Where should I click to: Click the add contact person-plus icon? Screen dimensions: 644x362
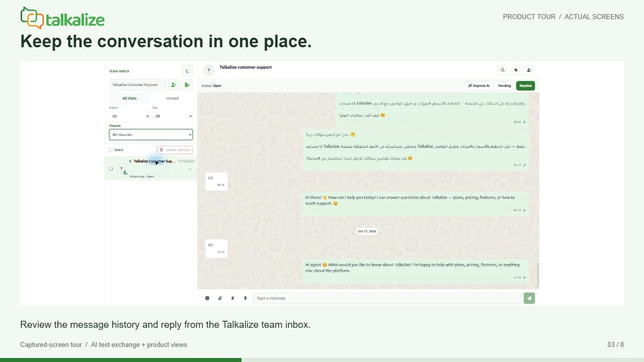[174, 85]
